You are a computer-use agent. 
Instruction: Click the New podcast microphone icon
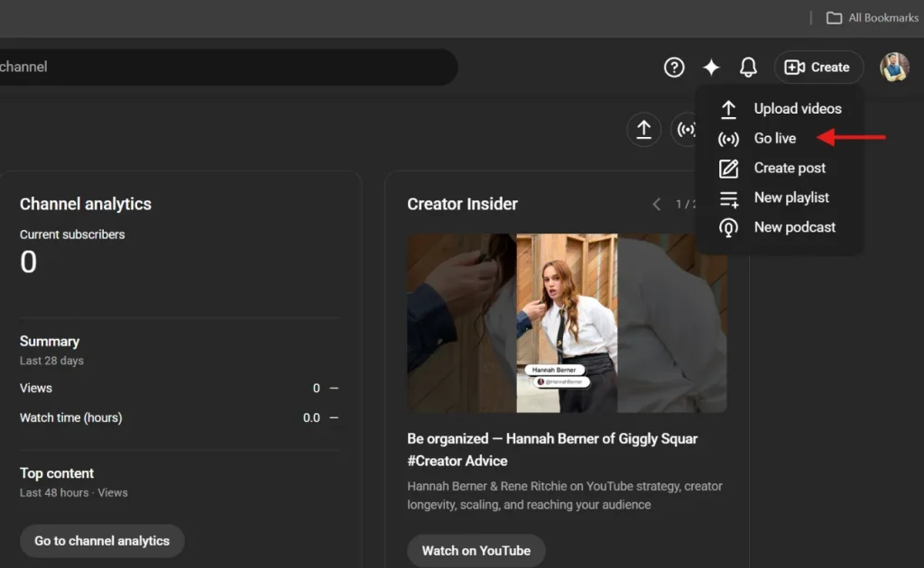pyautogui.click(x=728, y=228)
